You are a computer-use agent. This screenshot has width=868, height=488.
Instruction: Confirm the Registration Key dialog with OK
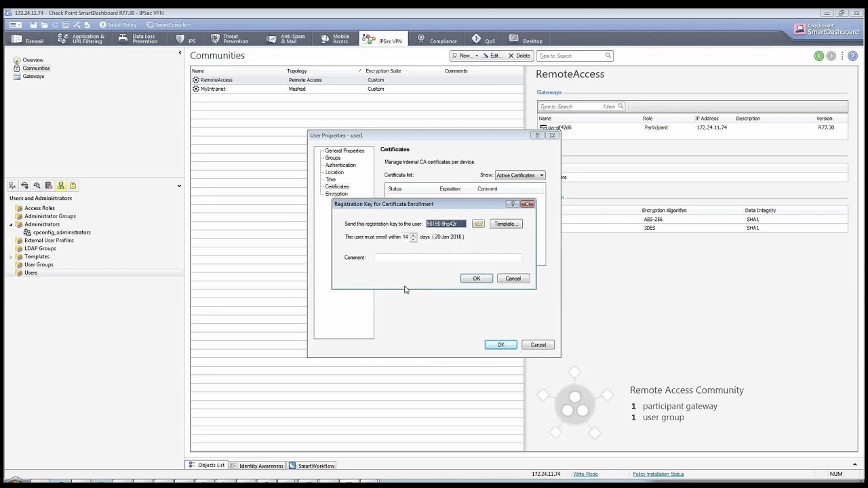pos(477,279)
